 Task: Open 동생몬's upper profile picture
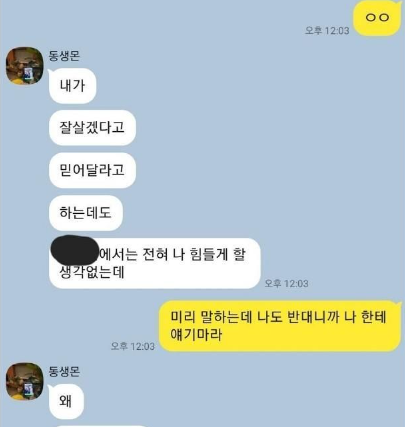click(25, 66)
